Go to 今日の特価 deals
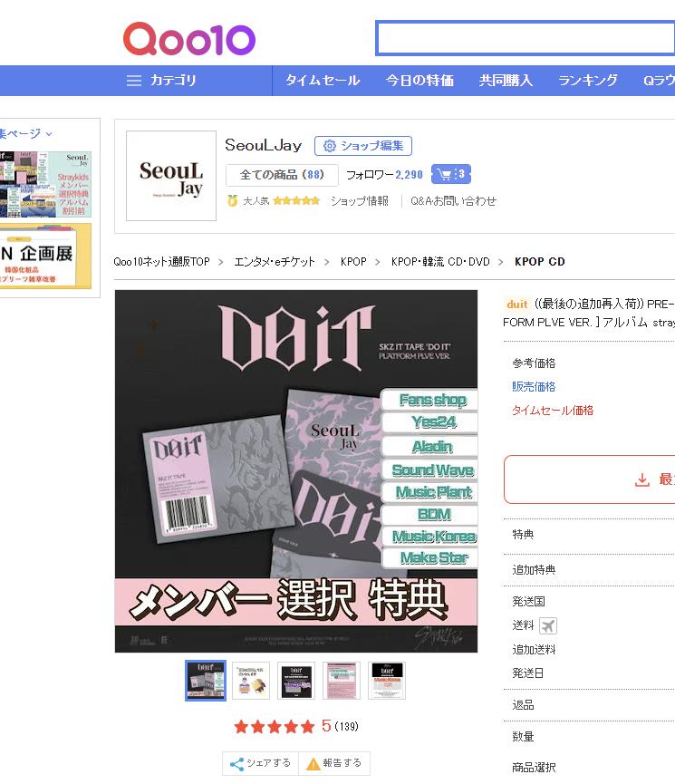 click(x=419, y=81)
